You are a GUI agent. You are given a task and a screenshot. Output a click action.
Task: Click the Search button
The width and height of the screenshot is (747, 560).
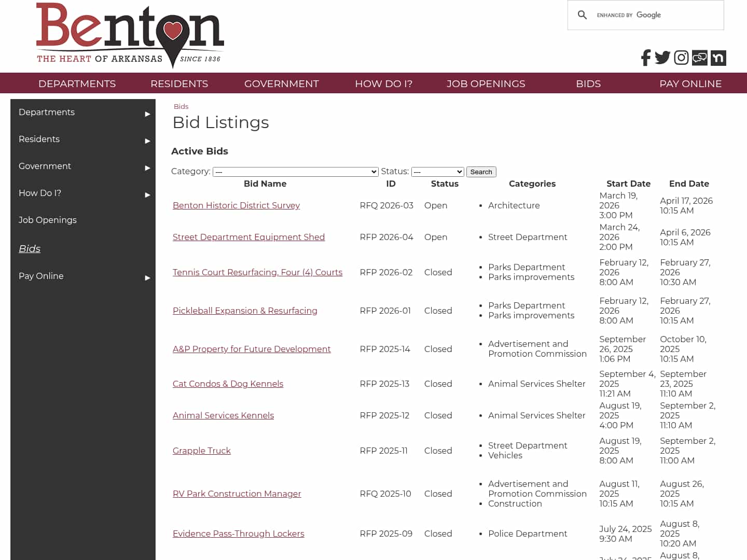(x=481, y=172)
